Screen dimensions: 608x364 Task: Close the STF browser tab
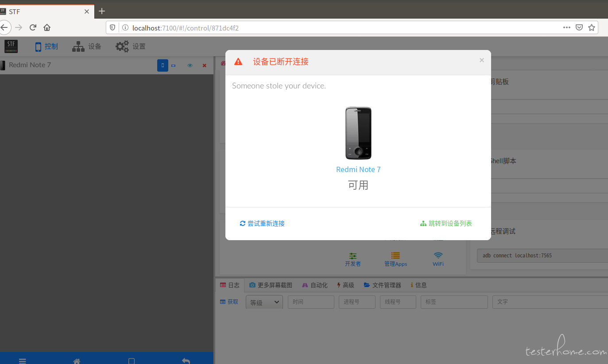tap(87, 11)
